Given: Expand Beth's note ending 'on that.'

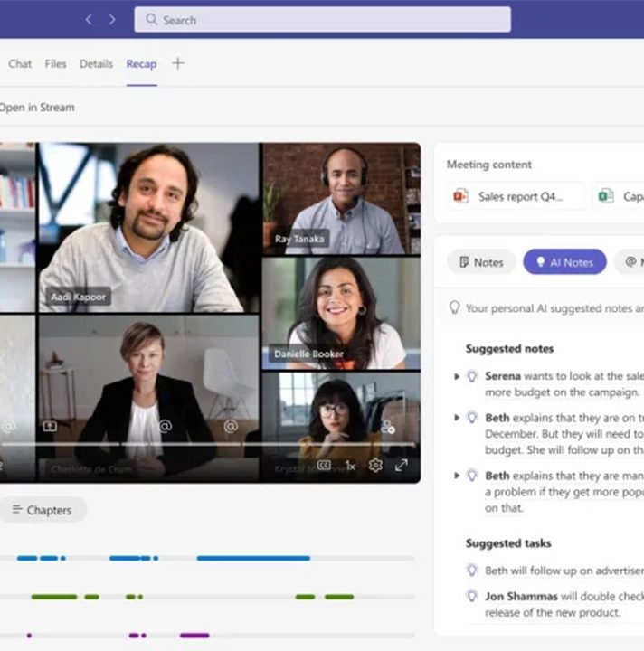Looking at the screenshot, I should tap(457, 476).
